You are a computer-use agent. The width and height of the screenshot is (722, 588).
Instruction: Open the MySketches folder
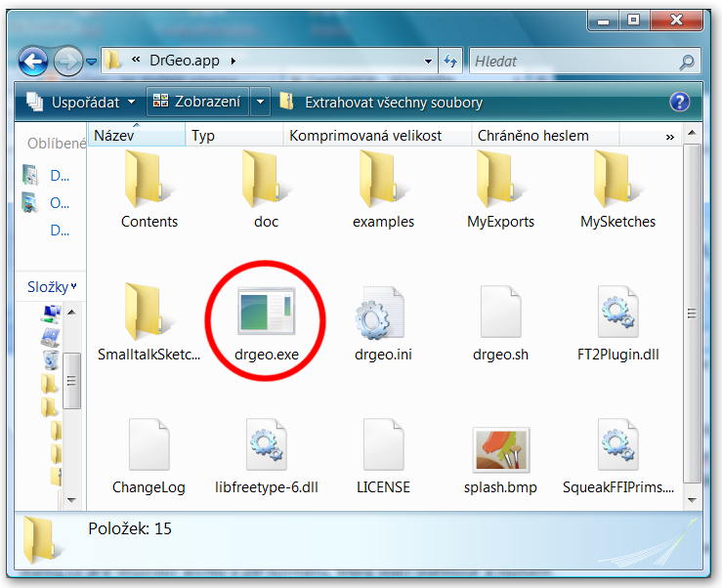coord(617,189)
